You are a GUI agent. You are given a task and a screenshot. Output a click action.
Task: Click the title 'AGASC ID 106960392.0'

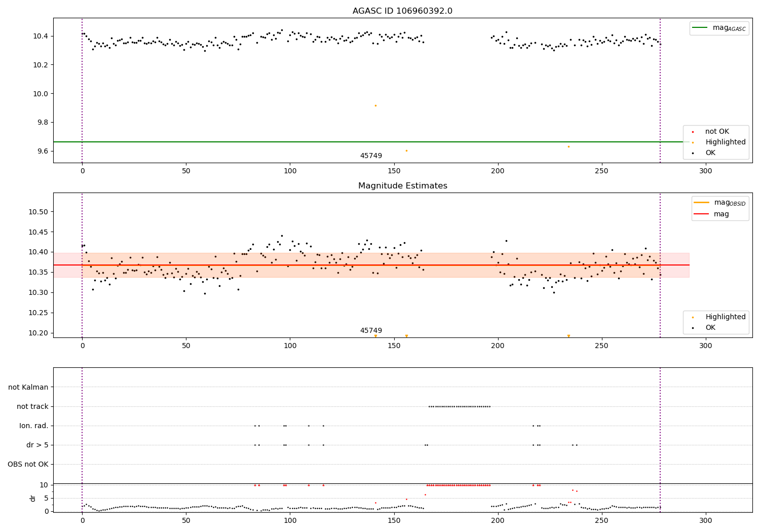pos(402,11)
